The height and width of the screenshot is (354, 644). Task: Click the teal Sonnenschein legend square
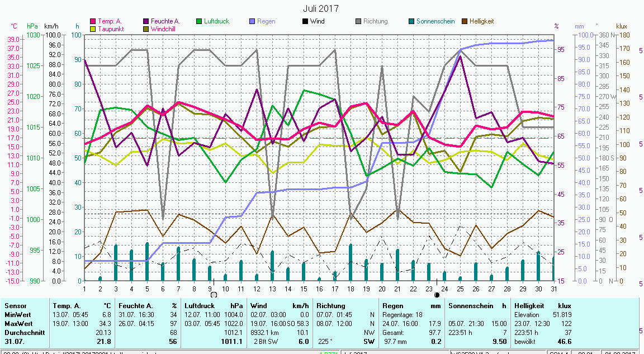click(411, 21)
